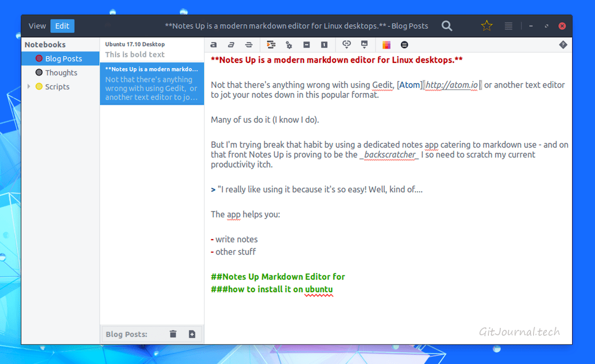Select the Blog Posts notebook
The height and width of the screenshot is (364, 595).
coord(60,58)
